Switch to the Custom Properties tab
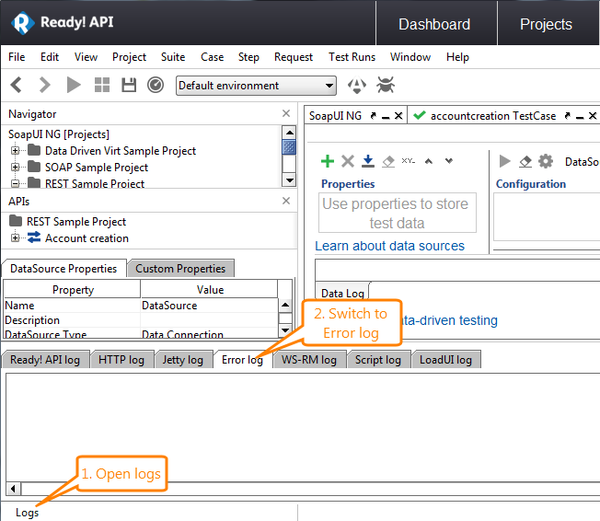This screenshot has height=521, width=600. [181, 268]
